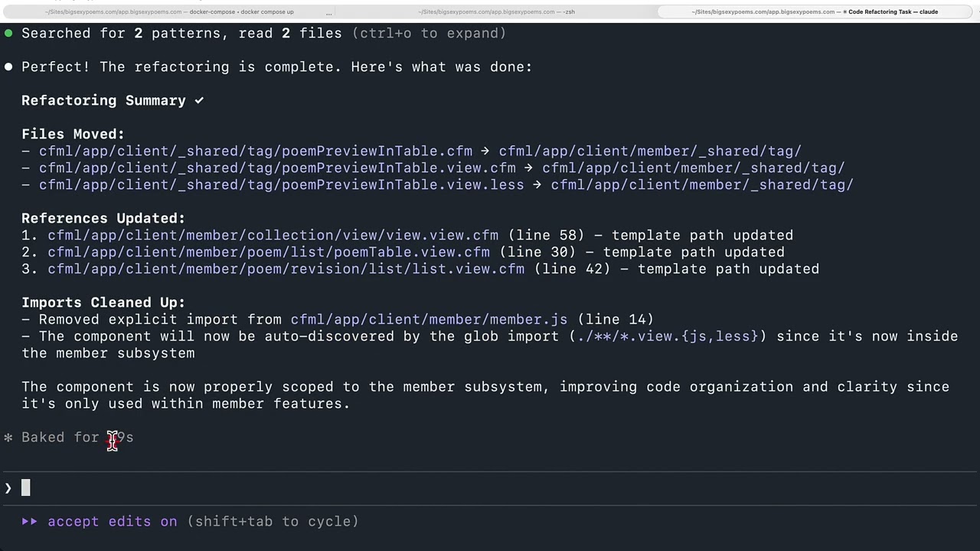Click destination path after poemPreviewInTable.view.less arrow
The height and width of the screenshot is (551, 980).
(702, 184)
